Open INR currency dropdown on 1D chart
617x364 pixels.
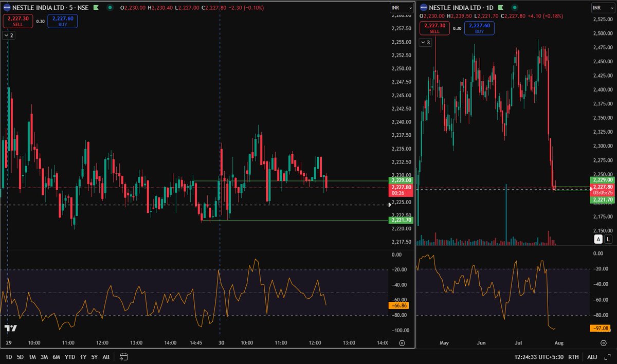[603, 8]
